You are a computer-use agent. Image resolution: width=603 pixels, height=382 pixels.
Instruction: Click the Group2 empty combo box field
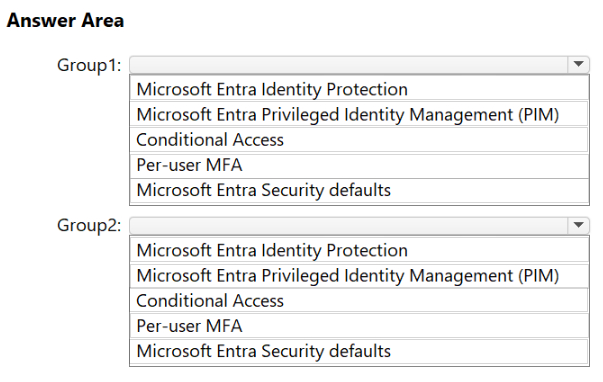348,225
